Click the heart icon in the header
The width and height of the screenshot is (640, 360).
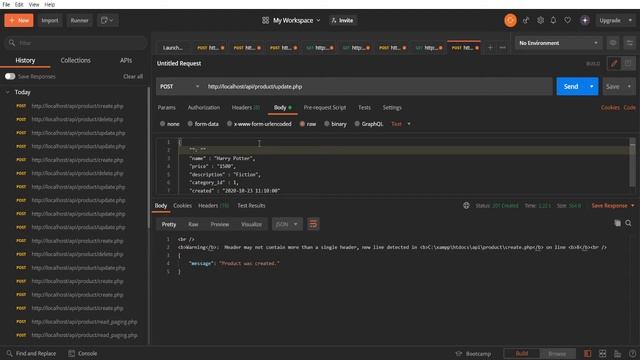pos(568,20)
